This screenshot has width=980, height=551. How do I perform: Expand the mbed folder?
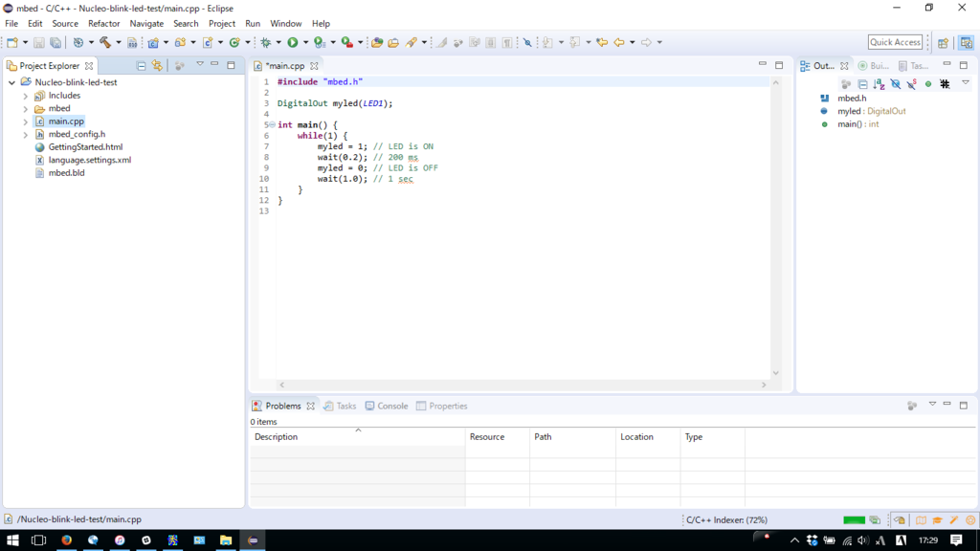point(26,109)
